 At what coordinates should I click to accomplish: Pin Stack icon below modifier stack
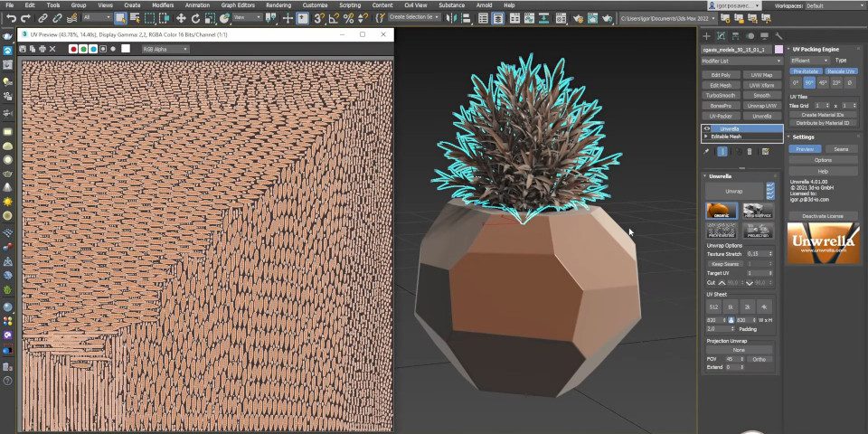point(706,151)
